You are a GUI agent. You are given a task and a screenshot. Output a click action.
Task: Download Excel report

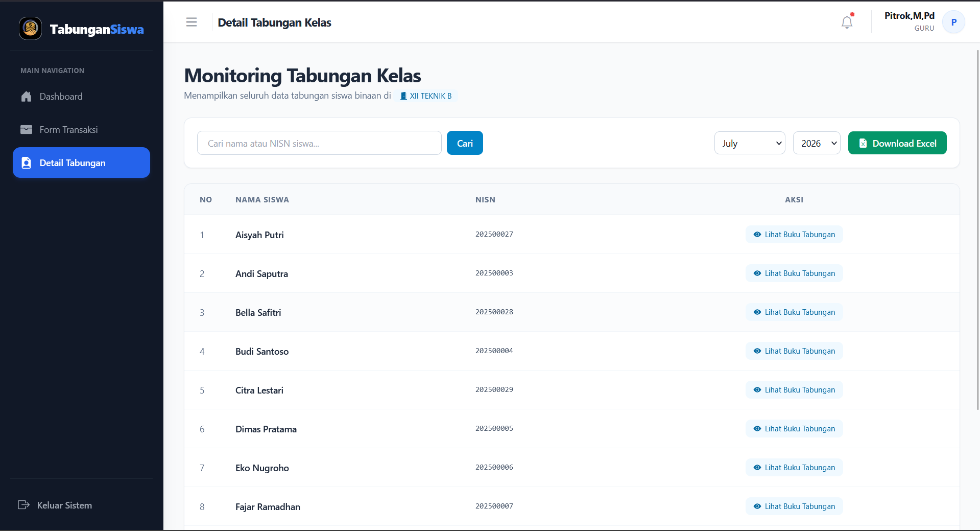click(x=897, y=143)
